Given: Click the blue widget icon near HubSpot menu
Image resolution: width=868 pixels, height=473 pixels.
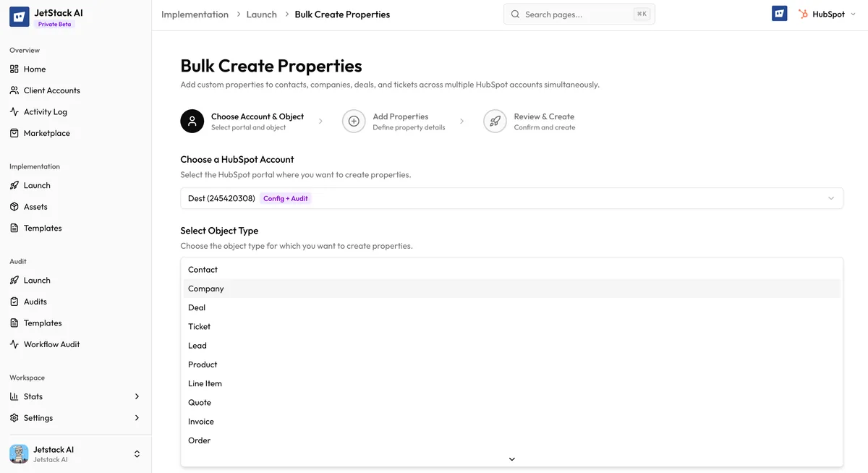Looking at the screenshot, I should point(779,13).
